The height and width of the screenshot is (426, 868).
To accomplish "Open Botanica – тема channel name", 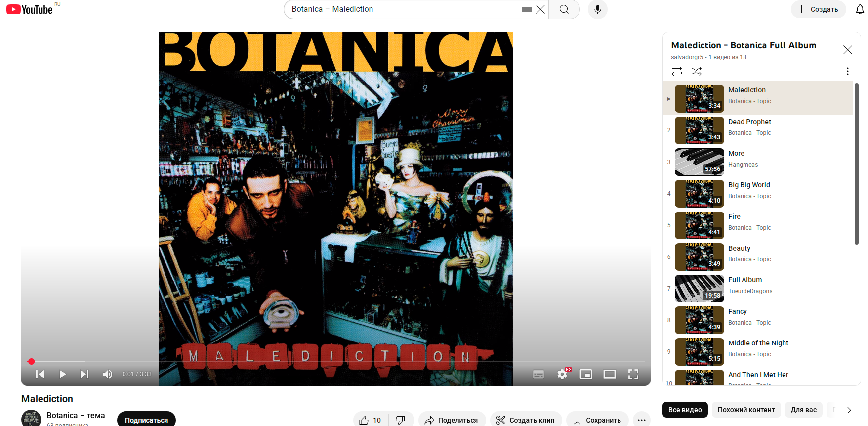I will [76, 415].
